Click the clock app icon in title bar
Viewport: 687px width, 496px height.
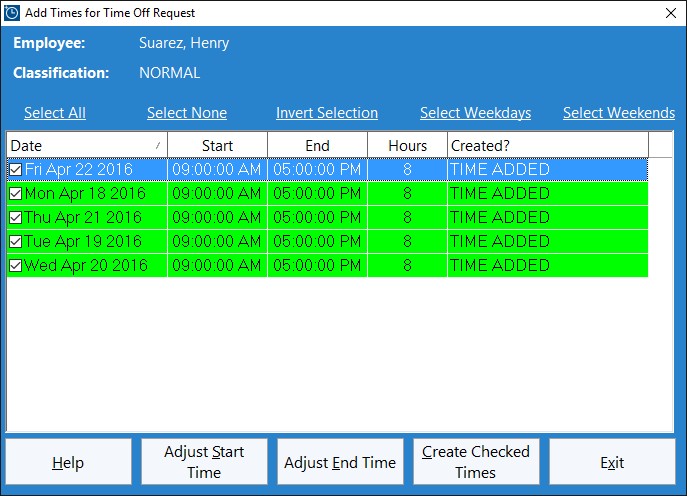(12, 13)
